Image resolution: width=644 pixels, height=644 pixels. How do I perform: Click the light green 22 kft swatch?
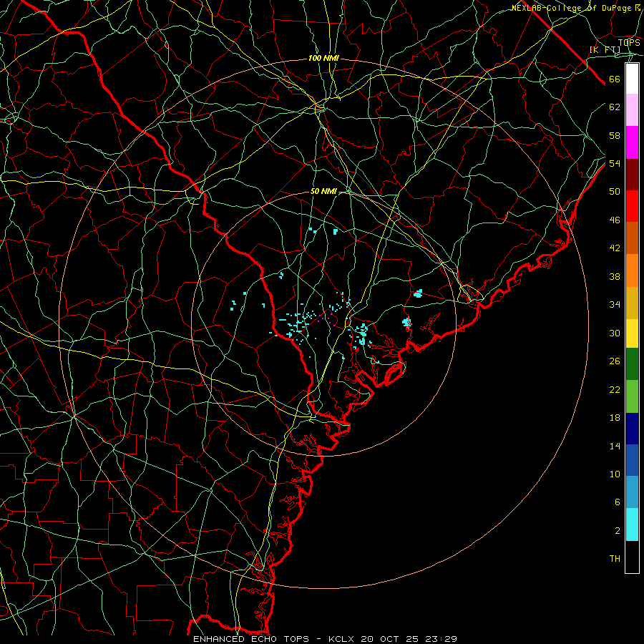tap(632, 396)
